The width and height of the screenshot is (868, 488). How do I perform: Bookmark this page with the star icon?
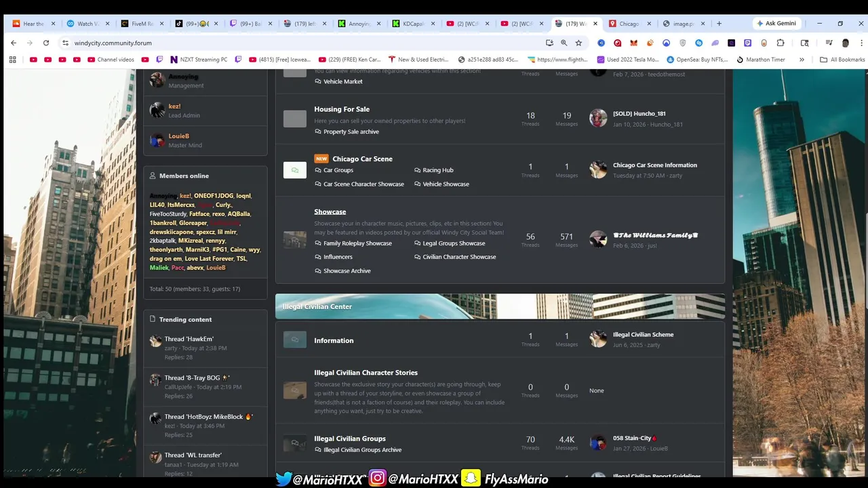[x=578, y=43]
